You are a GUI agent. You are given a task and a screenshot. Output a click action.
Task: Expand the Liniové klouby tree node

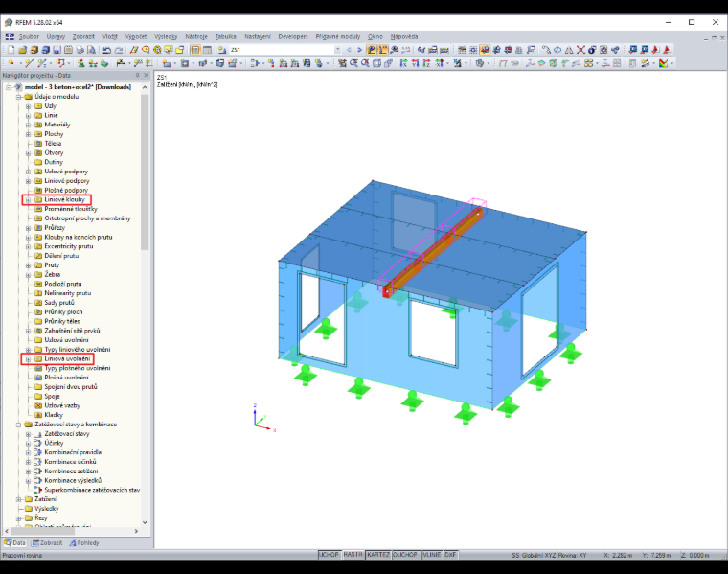[28, 199]
